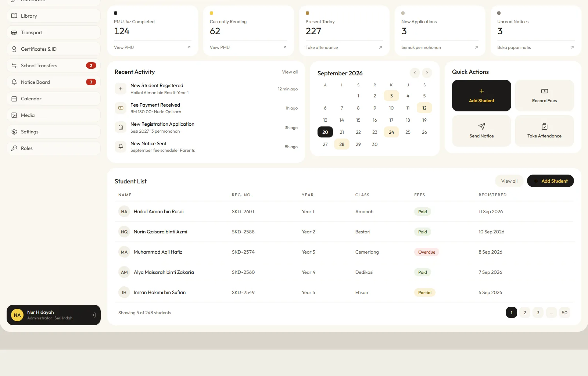Select 24 September in the calendar

tap(391, 132)
